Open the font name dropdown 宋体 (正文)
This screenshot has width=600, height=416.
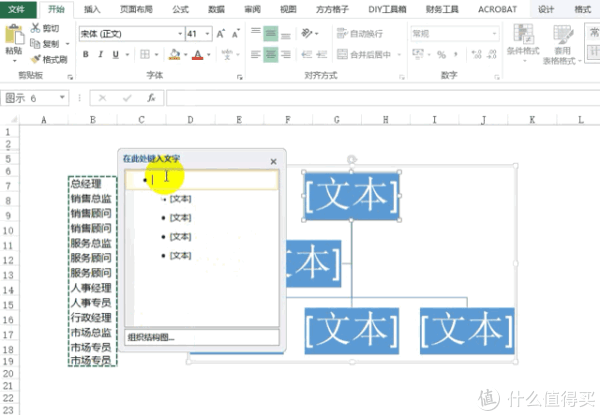[x=180, y=34]
